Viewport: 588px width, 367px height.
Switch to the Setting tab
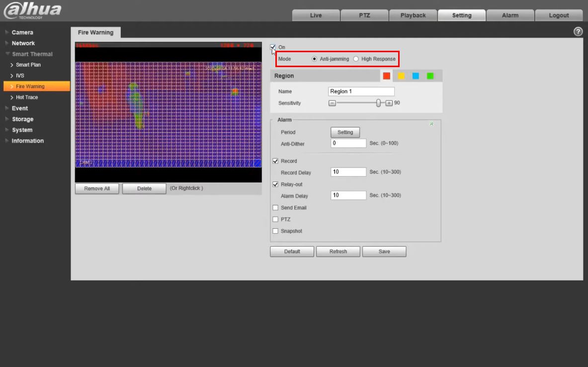[x=462, y=15]
